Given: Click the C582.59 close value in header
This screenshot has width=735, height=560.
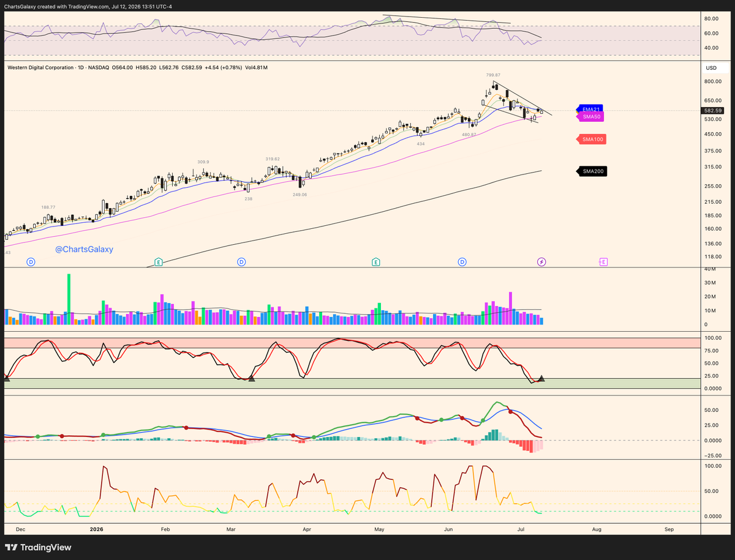Looking at the screenshot, I should click(x=192, y=67).
